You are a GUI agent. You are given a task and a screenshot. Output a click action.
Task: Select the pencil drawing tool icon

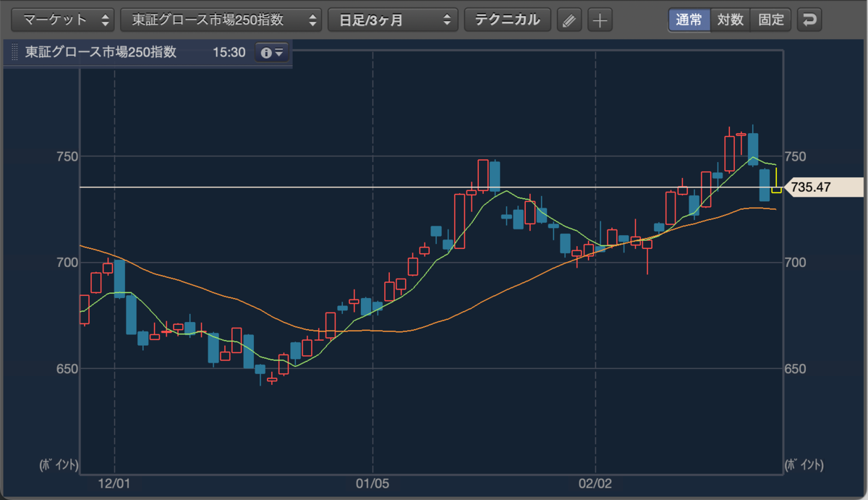(569, 20)
